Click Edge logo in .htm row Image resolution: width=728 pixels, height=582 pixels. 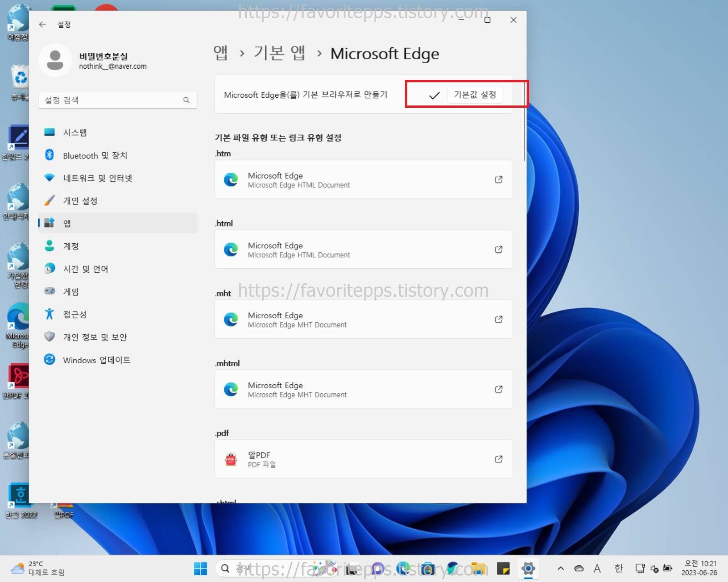(x=231, y=180)
